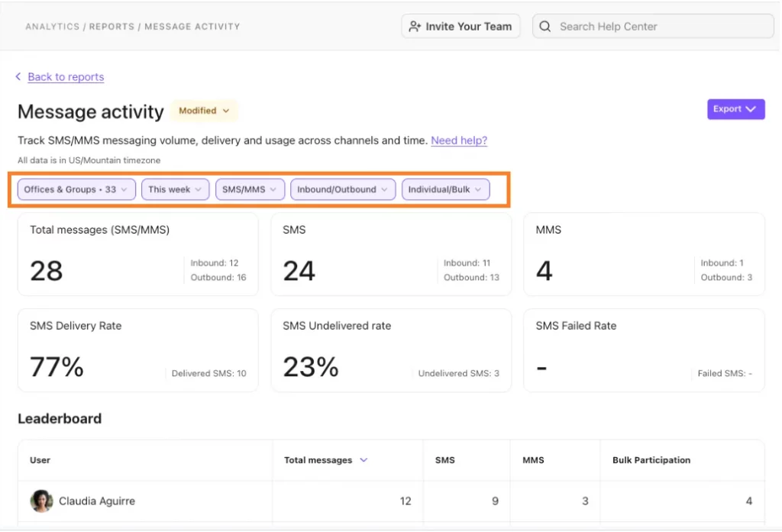
Task: Select the SMS Delivery Rate card
Action: [137, 350]
